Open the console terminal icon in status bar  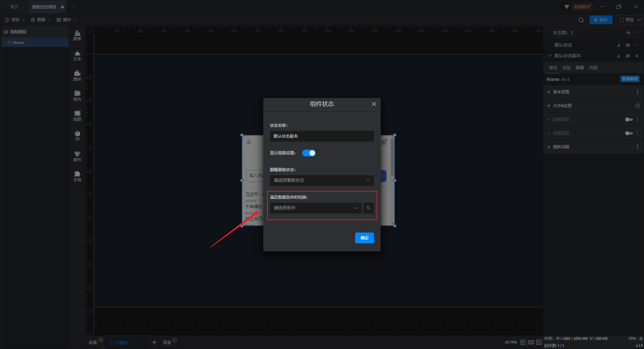pyautogui.click(x=539, y=342)
